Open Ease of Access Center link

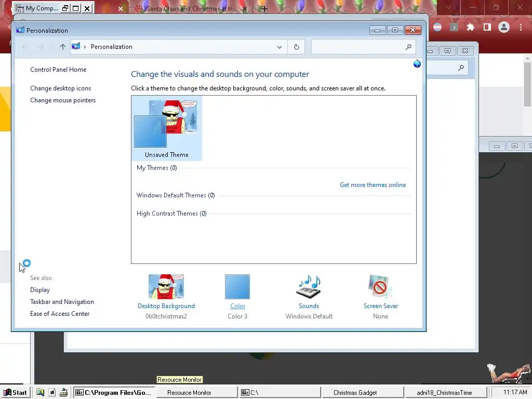[x=60, y=313]
